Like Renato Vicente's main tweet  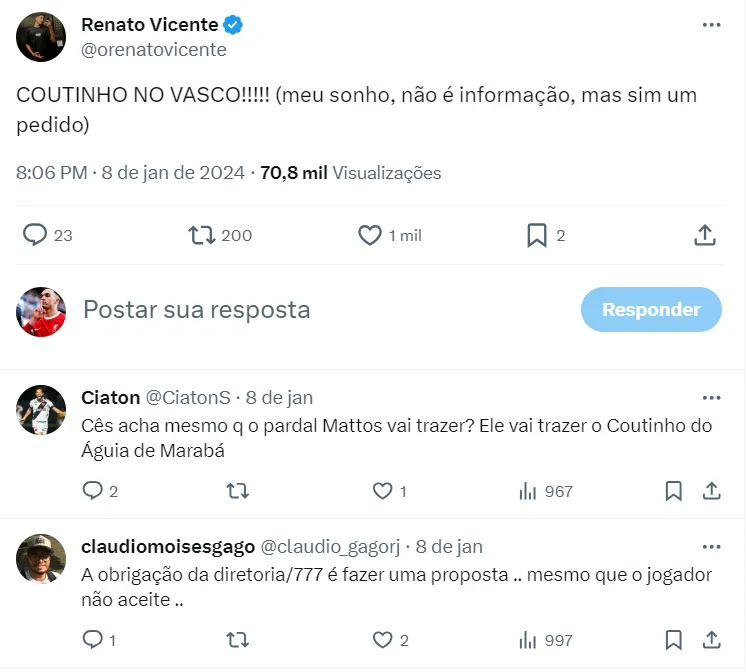pos(370,235)
